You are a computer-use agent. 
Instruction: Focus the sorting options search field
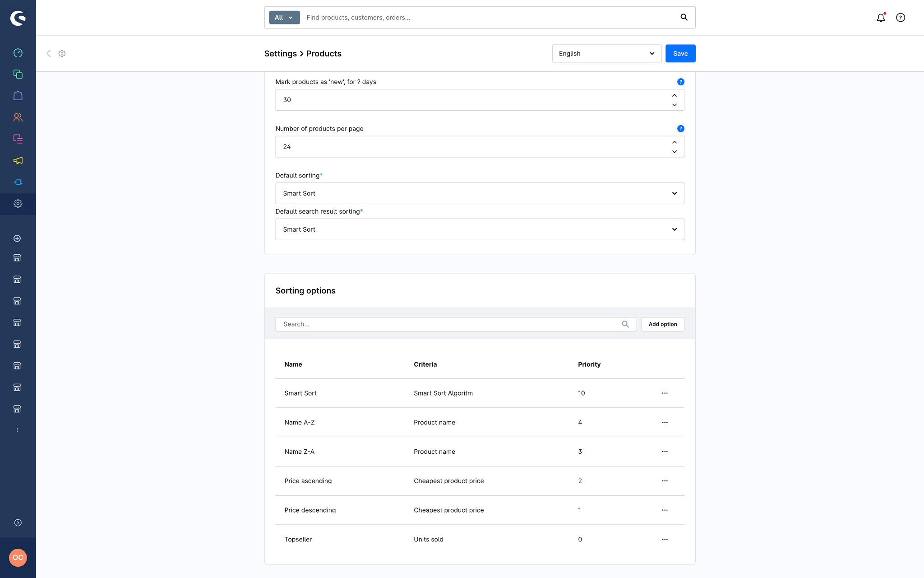pyautogui.click(x=456, y=324)
